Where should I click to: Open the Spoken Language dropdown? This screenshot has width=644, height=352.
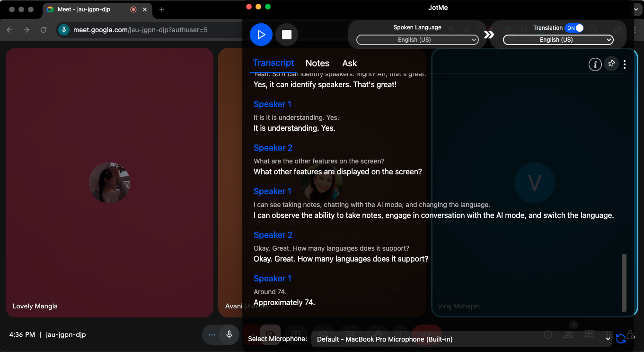tap(417, 40)
